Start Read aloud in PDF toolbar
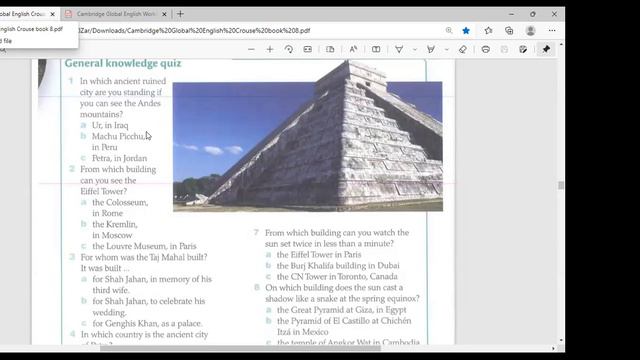This screenshot has width=640, height=360. point(353,49)
